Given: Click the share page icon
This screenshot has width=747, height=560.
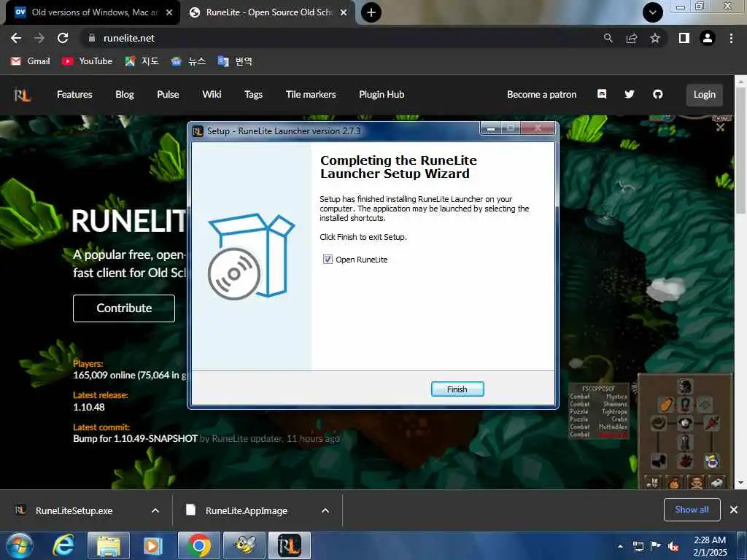Looking at the screenshot, I should click(632, 38).
